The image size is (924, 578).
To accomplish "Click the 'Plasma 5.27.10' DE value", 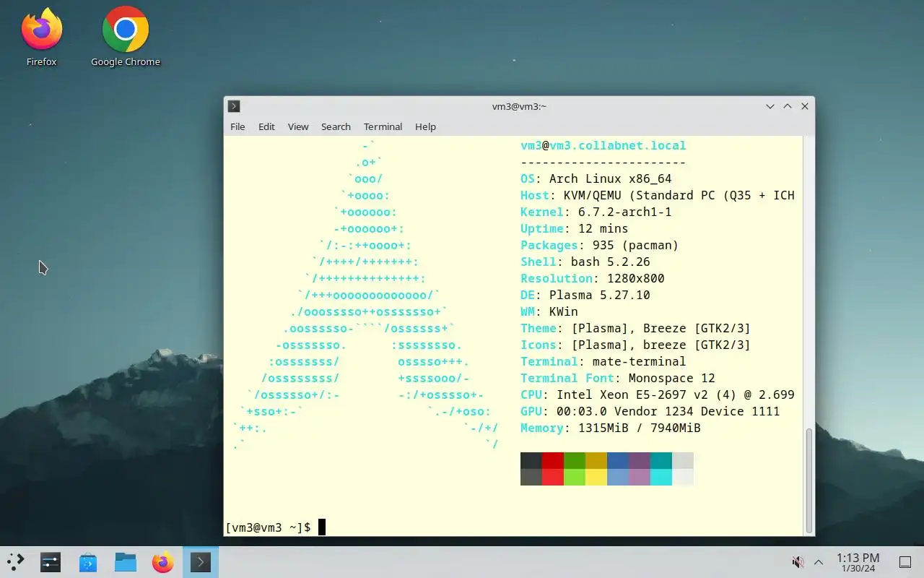I will [600, 295].
